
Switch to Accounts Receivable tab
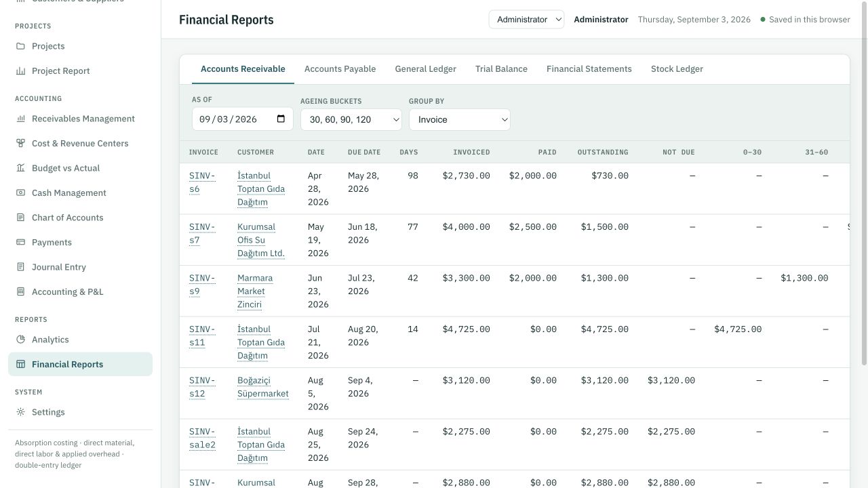(243, 69)
